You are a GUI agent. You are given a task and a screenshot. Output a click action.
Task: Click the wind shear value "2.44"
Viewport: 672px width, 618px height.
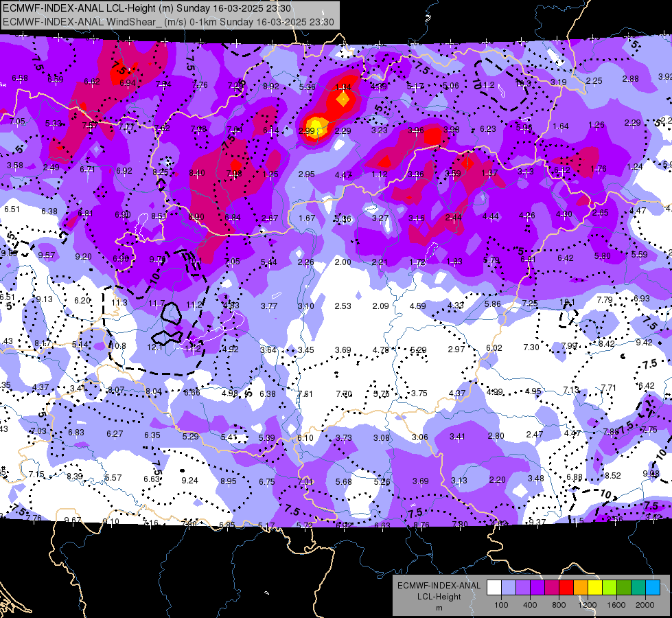coord(454,218)
